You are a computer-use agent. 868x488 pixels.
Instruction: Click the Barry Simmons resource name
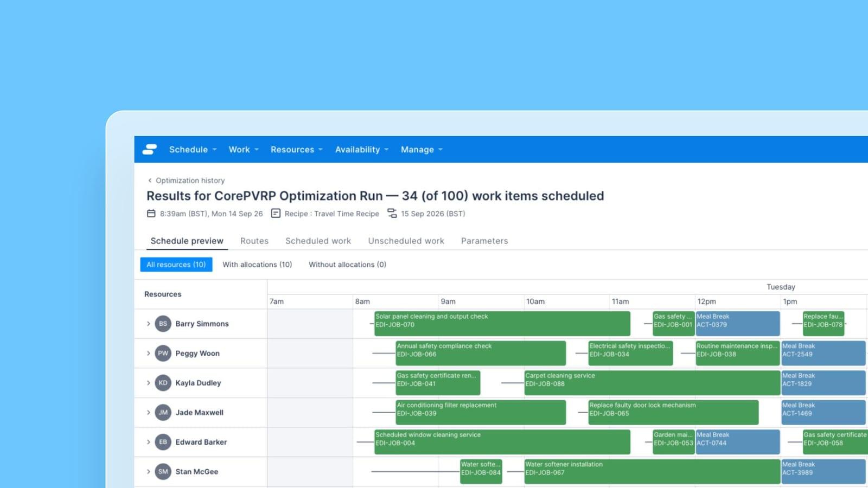(x=202, y=324)
